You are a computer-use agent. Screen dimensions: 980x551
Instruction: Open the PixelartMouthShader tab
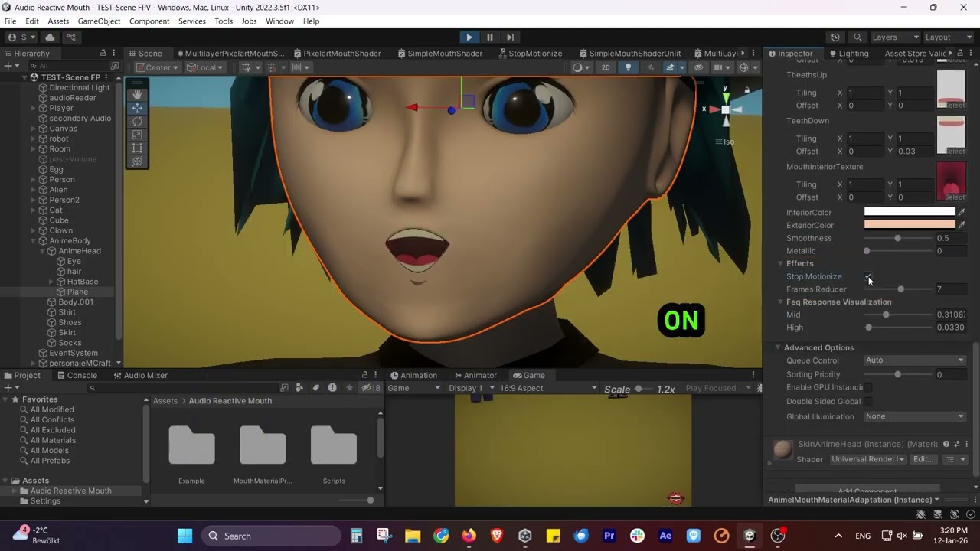click(336, 54)
